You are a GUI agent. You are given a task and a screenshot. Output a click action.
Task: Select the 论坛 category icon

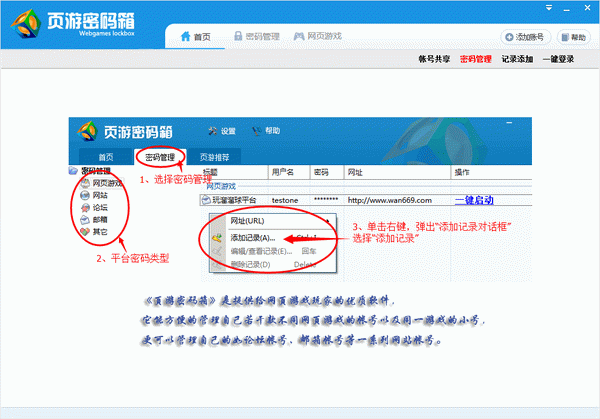pyautogui.click(x=83, y=207)
